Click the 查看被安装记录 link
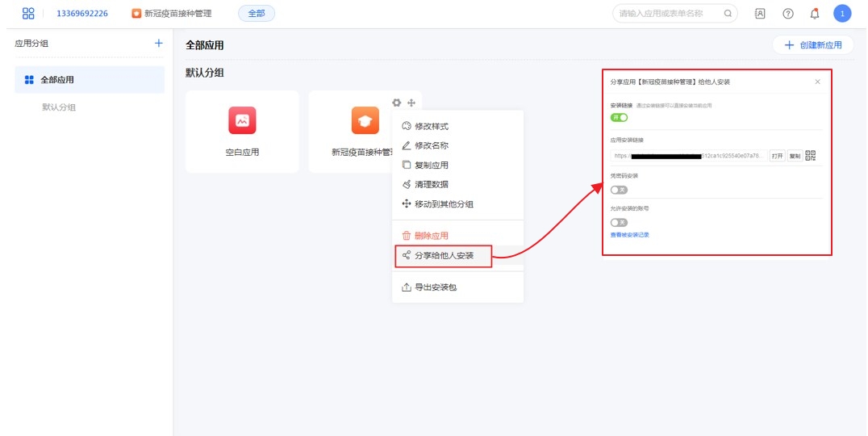 pyautogui.click(x=629, y=235)
